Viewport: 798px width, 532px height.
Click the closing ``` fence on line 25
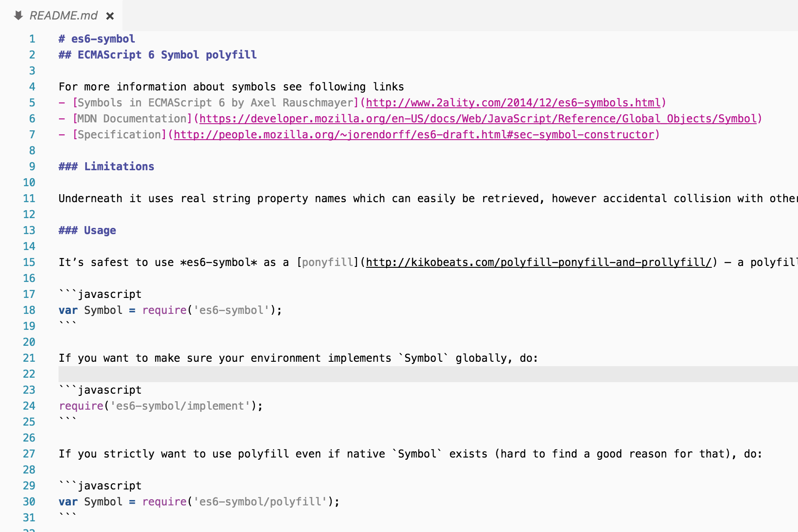tap(68, 421)
